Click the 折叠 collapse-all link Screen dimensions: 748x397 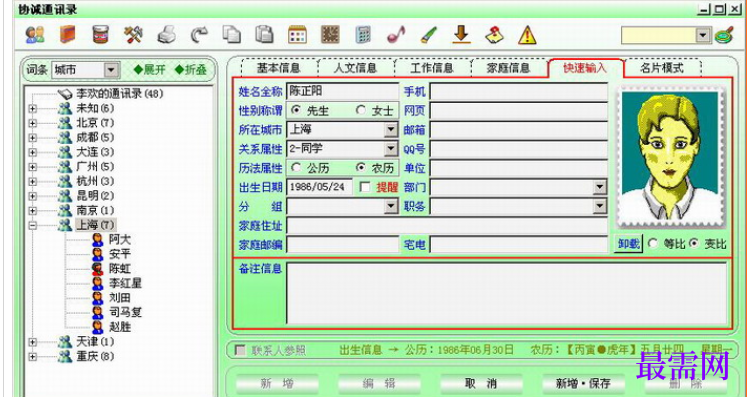tap(190, 70)
